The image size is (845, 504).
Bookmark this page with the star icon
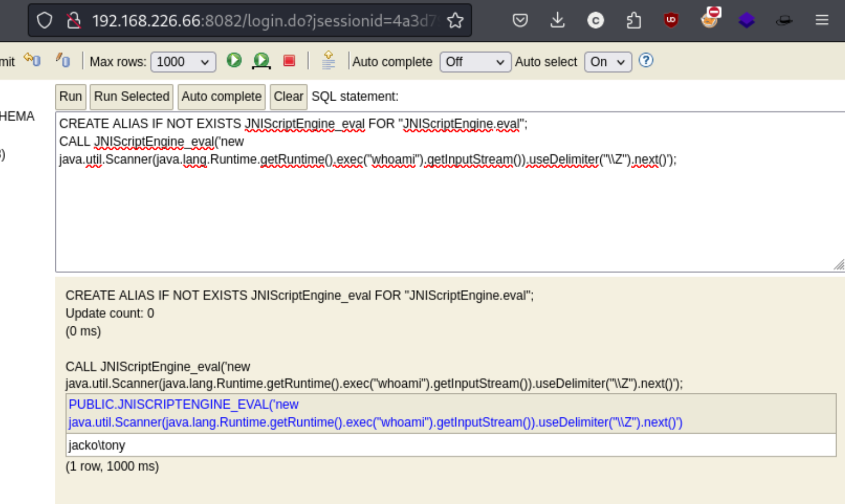pyautogui.click(x=455, y=21)
